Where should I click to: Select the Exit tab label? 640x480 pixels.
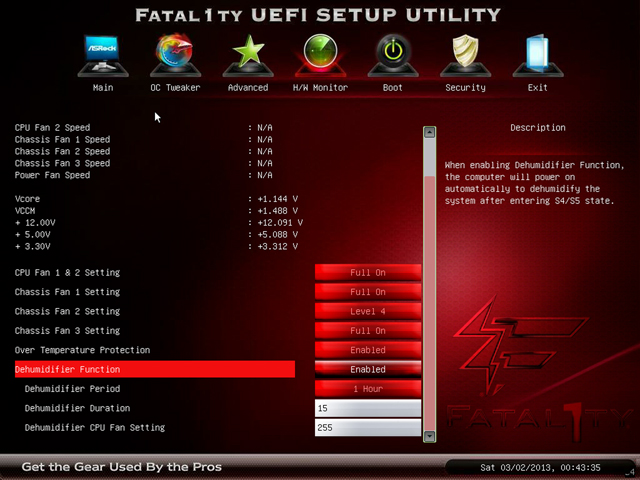point(538,87)
